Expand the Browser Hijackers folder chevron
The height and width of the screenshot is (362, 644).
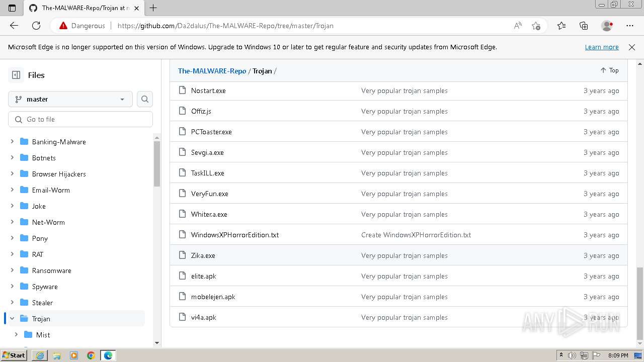pyautogui.click(x=12, y=174)
